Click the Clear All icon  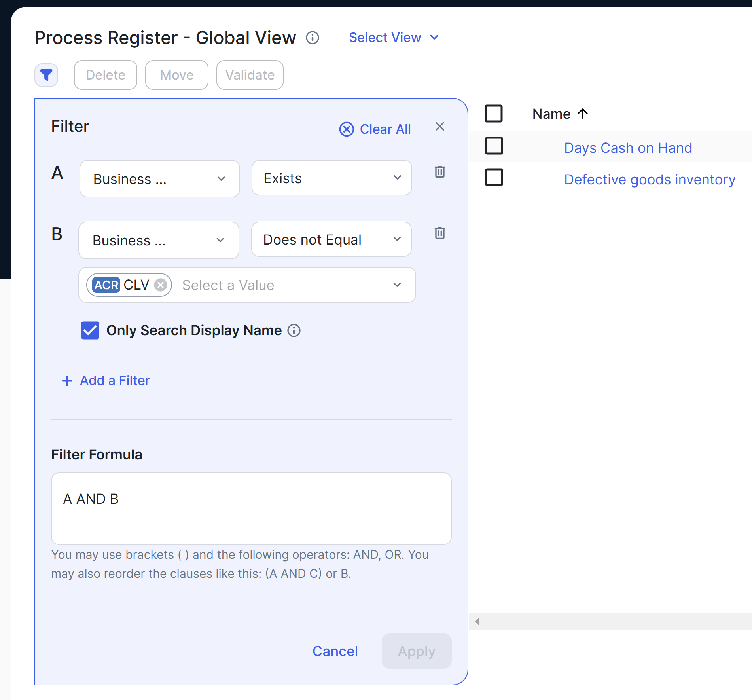[x=347, y=129]
